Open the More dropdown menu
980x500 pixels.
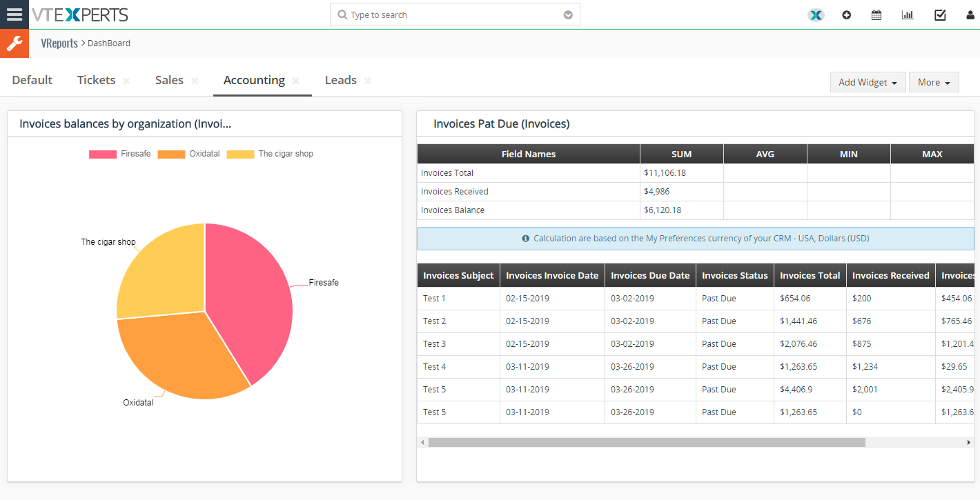click(x=933, y=81)
